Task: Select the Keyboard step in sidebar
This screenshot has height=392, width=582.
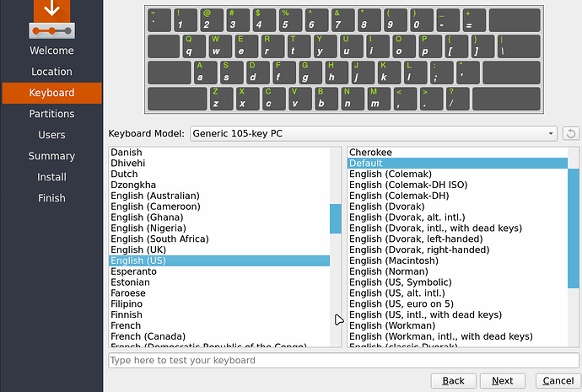Action: point(51,93)
